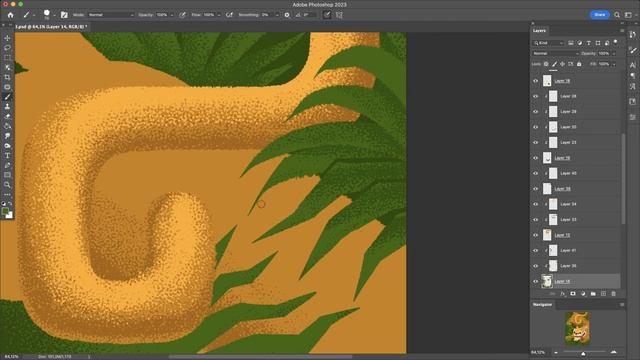The height and width of the screenshot is (360, 640).
Task: Open the smoothing options gear
Action: coord(287,15)
